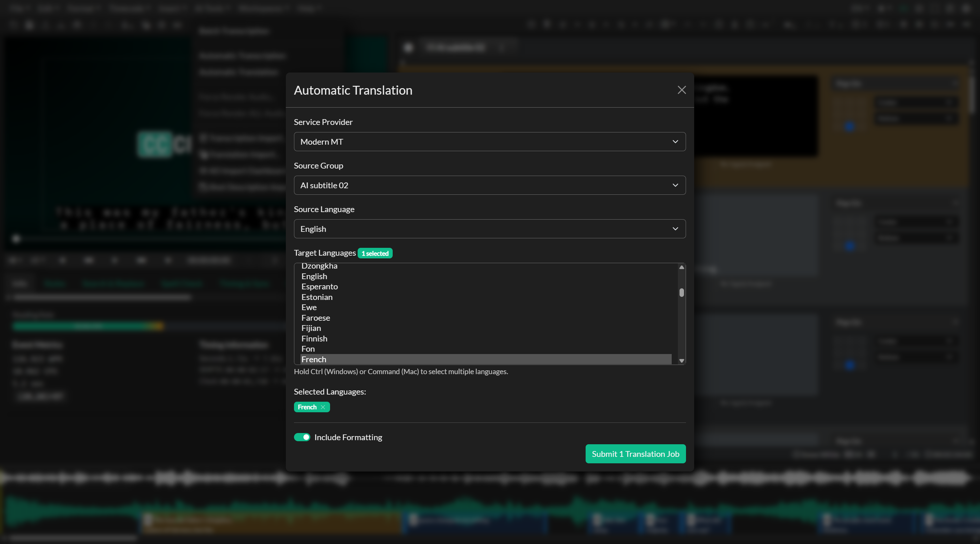Select Fon in target languages list

(x=486, y=349)
